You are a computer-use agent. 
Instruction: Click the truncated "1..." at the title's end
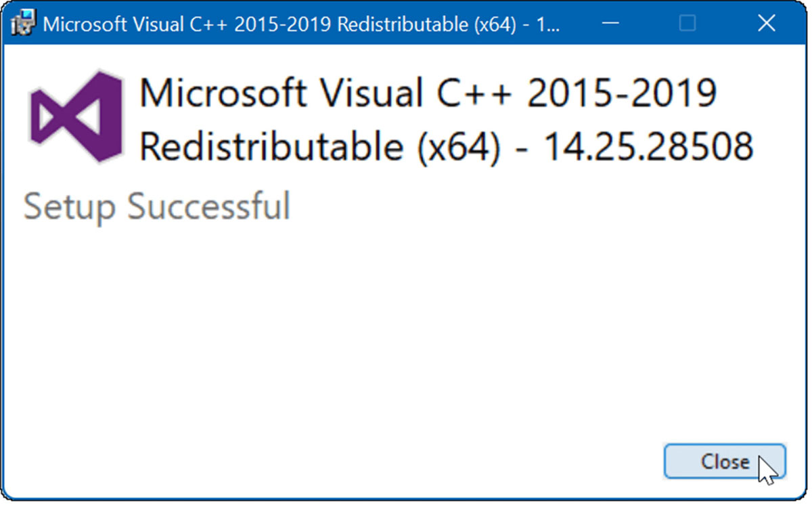551,24
